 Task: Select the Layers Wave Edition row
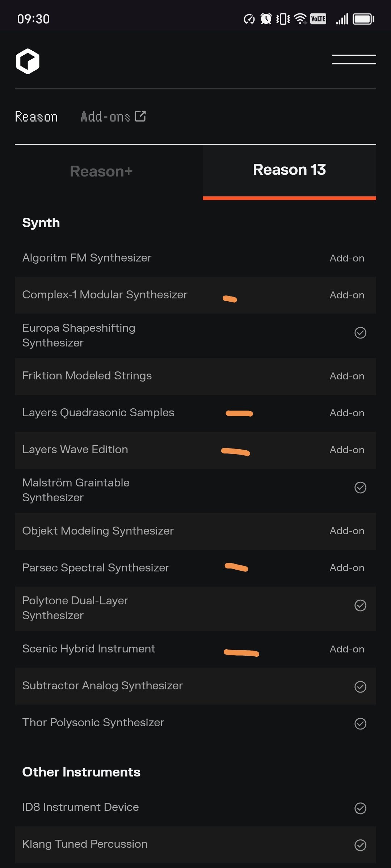(75, 450)
